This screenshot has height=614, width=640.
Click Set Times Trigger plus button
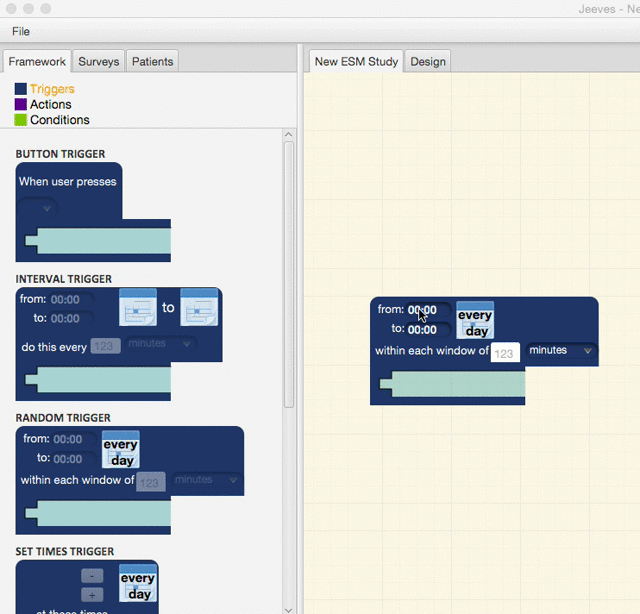pyautogui.click(x=92, y=595)
